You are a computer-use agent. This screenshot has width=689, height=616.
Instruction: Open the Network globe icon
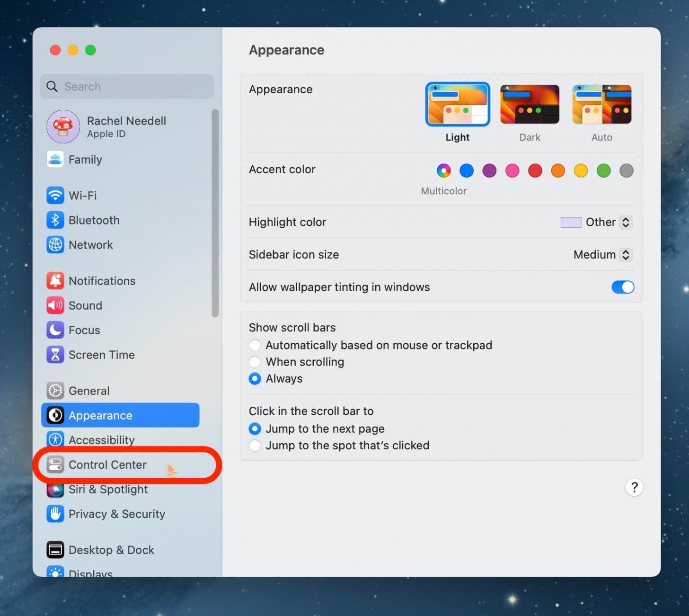(x=55, y=245)
